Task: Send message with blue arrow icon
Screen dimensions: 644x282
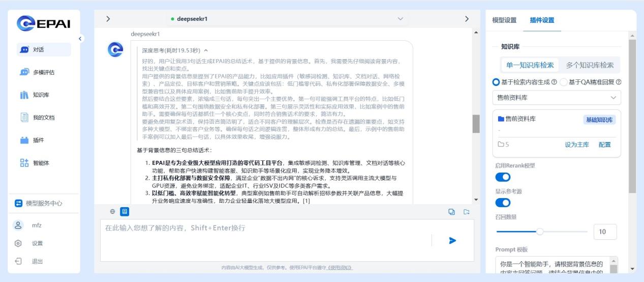Action: point(452,240)
